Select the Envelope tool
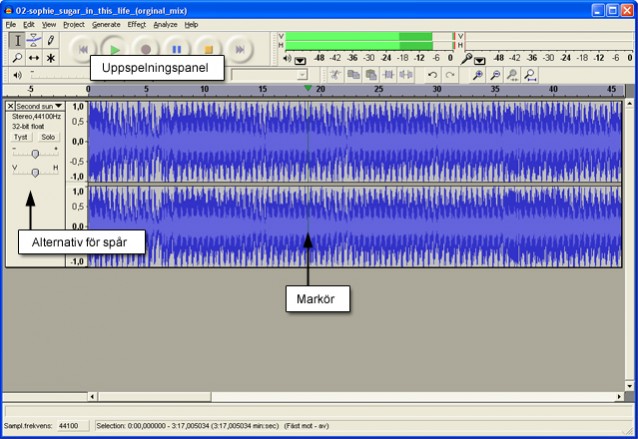The image size is (638, 439). pyautogui.click(x=34, y=40)
